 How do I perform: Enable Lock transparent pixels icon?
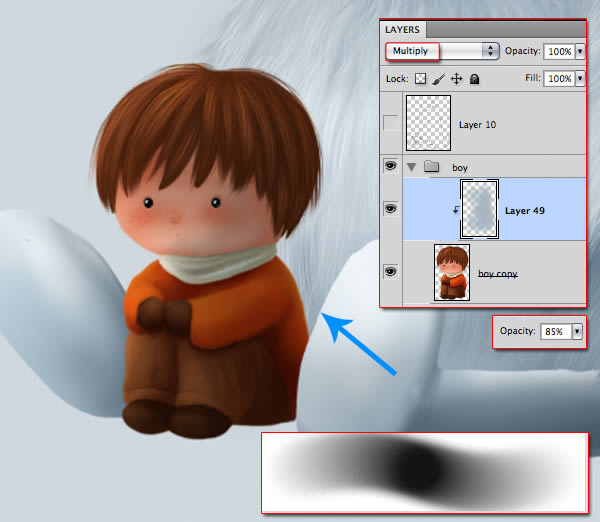point(421,79)
